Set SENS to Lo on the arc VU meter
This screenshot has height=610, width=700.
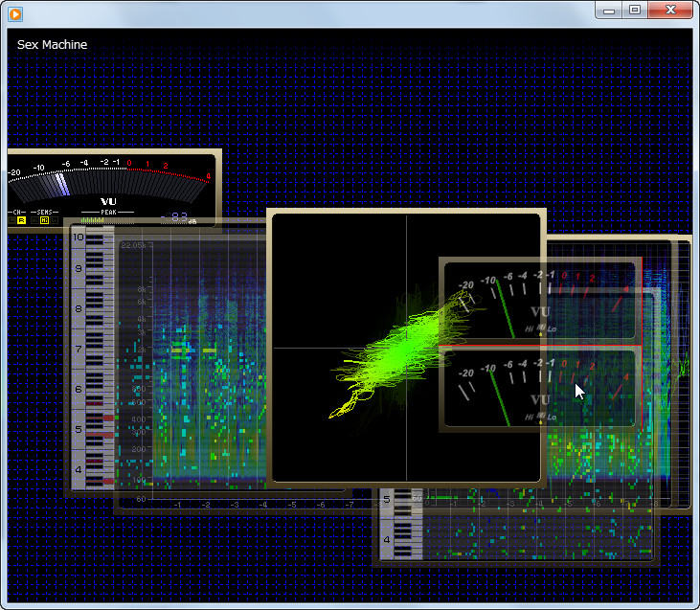click(x=54, y=220)
